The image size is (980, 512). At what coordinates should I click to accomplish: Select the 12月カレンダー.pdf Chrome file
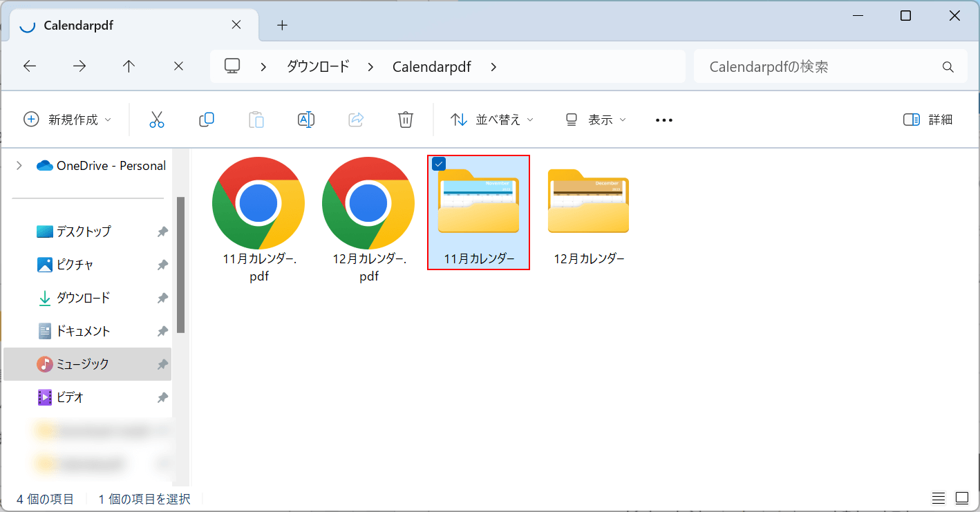pos(368,220)
